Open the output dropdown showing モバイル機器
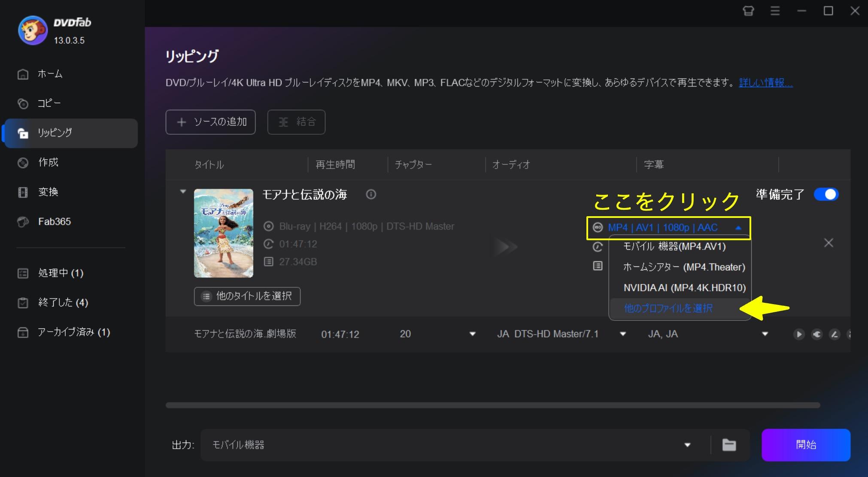 [x=687, y=445]
